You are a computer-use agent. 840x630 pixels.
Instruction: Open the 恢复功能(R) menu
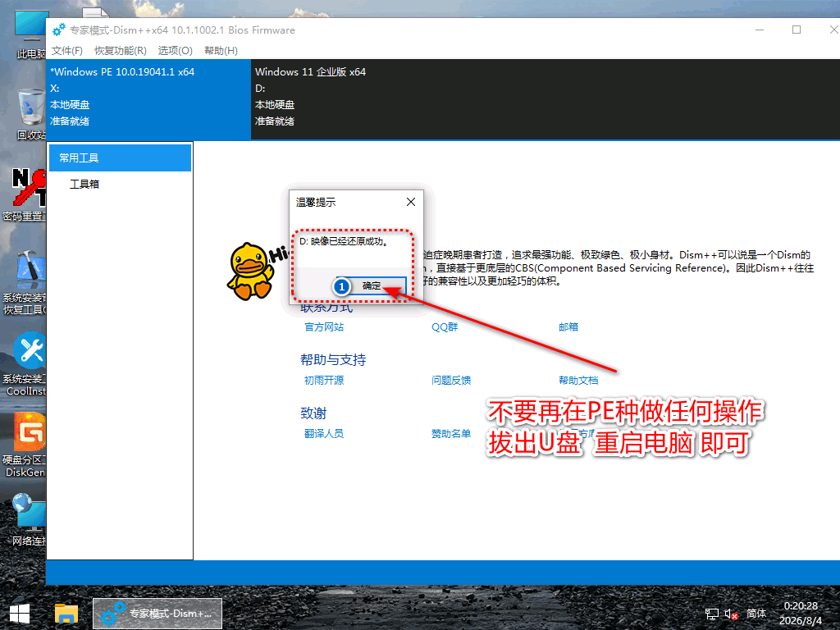[120, 50]
